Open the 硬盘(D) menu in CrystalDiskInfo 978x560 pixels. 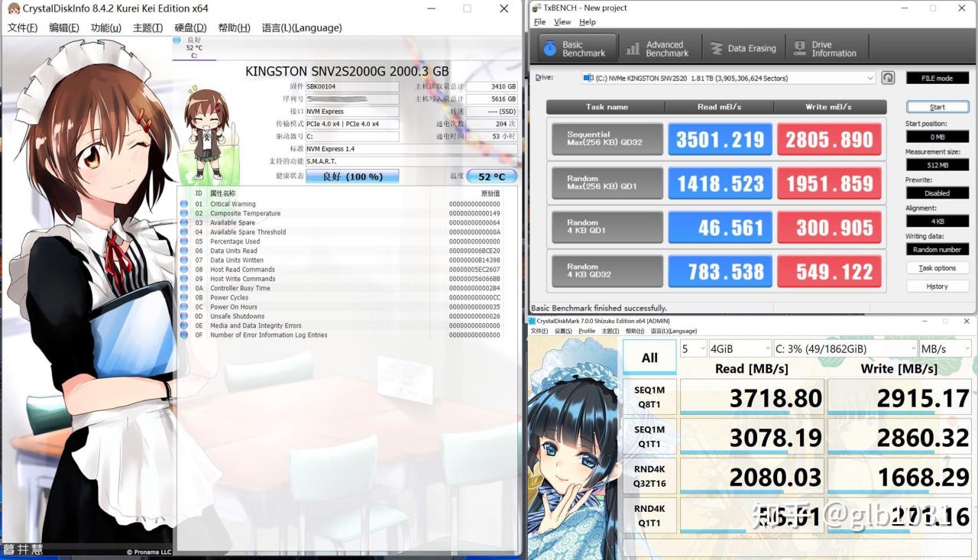(189, 28)
